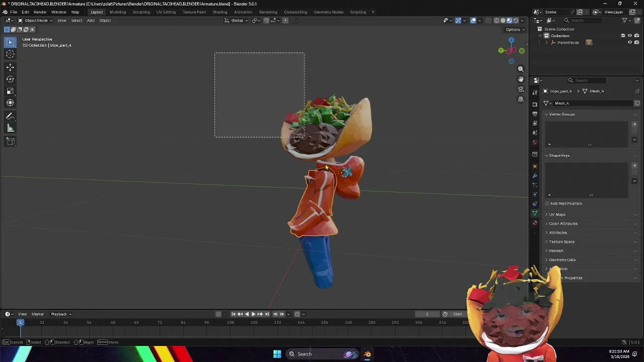Select the Measure tool

[10, 128]
